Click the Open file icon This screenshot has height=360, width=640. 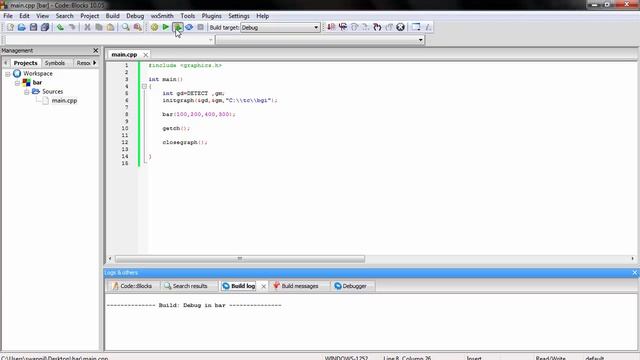[22, 27]
